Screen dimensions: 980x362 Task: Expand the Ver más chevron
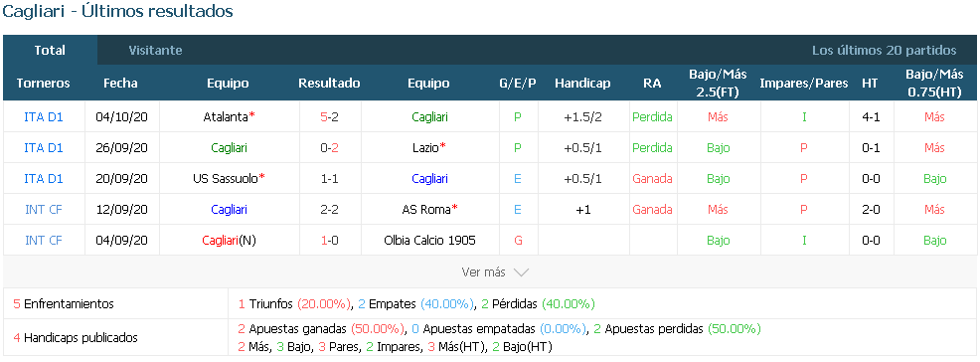point(521,271)
